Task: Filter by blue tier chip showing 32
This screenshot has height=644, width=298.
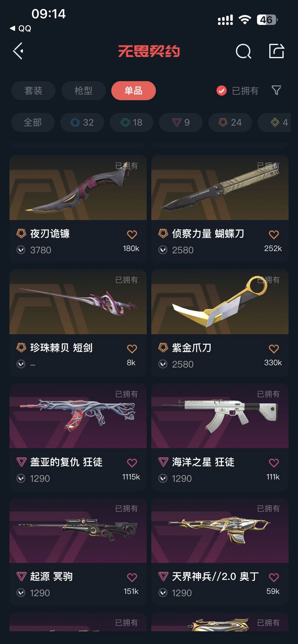Action: [82, 122]
